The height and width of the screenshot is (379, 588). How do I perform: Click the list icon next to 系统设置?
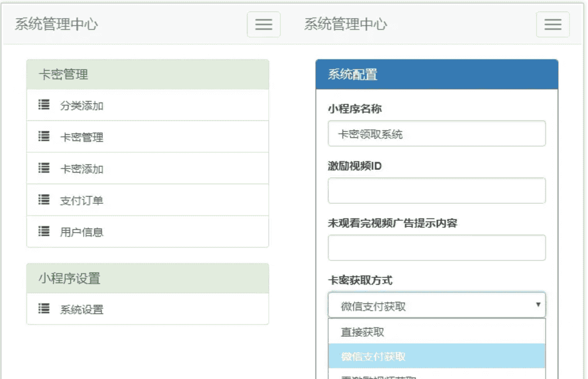[44, 309]
